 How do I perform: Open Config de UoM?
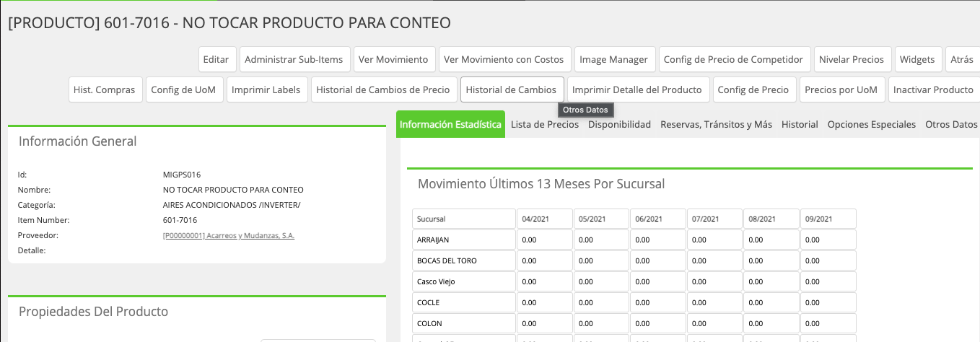pos(183,90)
